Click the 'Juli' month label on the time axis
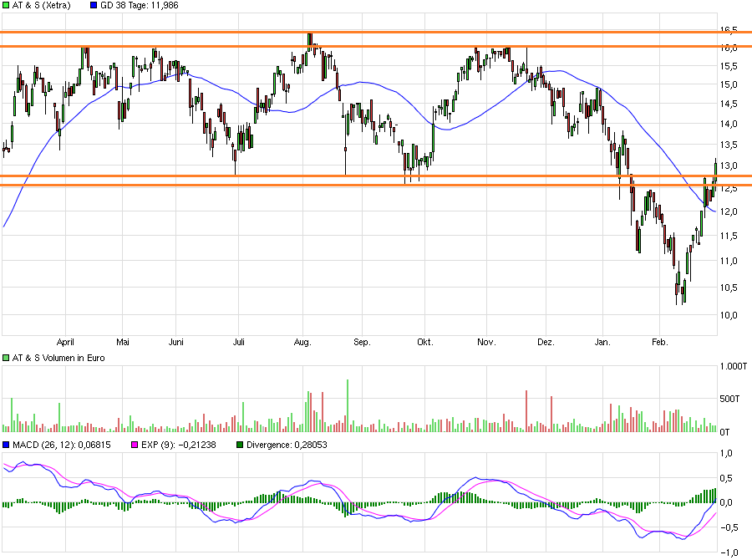 click(238, 342)
